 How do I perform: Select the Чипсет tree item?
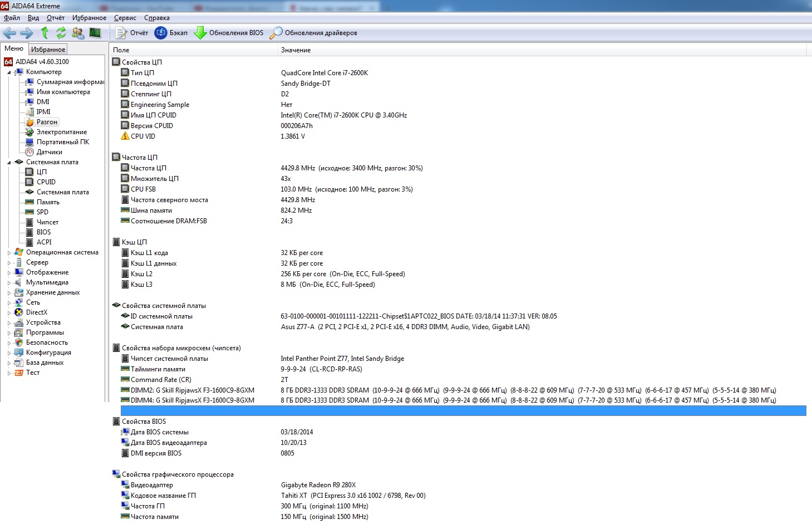47,222
